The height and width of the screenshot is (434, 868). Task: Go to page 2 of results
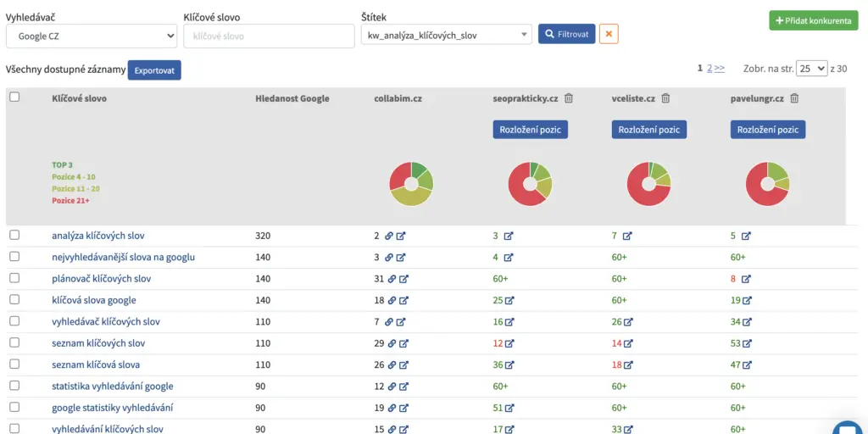pos(709,69)
